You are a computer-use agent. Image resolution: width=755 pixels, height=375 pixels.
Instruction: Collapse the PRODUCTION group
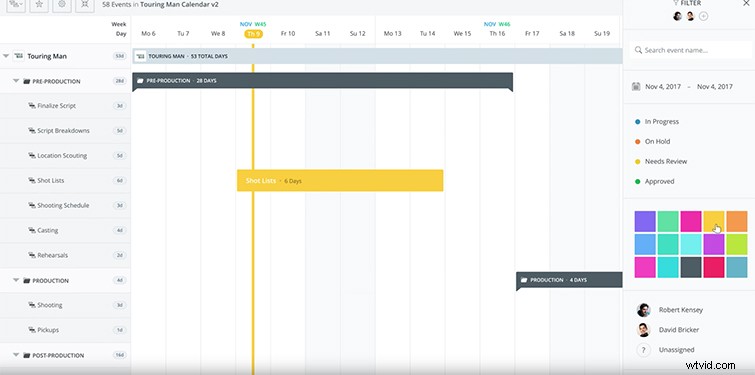pos(16,280)
